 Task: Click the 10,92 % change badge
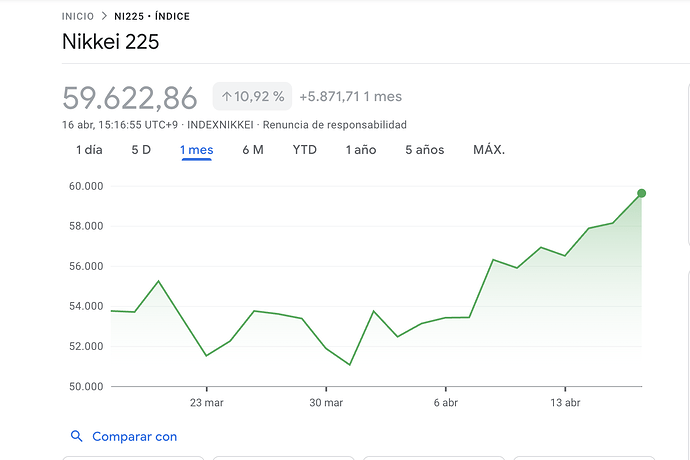click(x=252, y=96)
